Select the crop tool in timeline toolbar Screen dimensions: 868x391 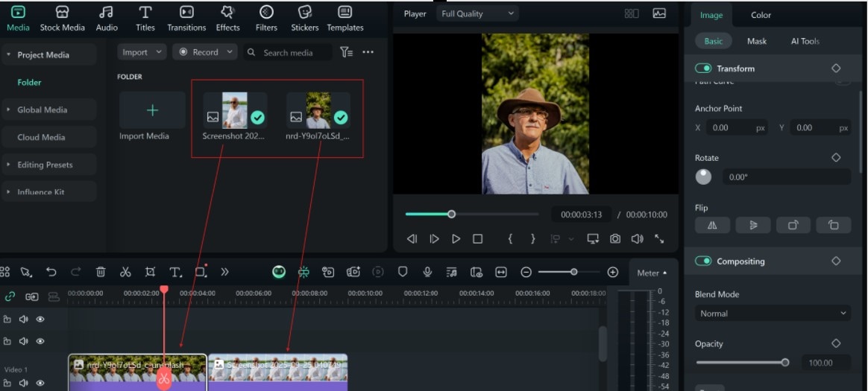[x=150, y=272]
